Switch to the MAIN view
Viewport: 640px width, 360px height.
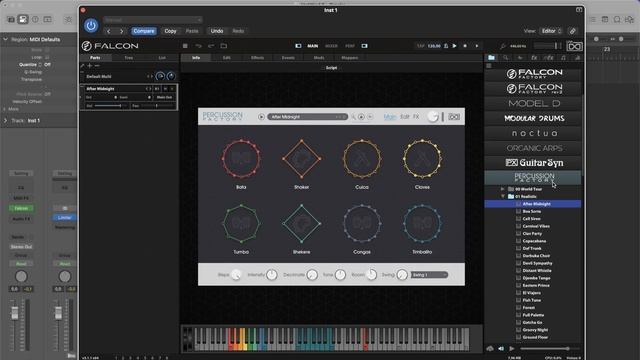coord(313,46)
